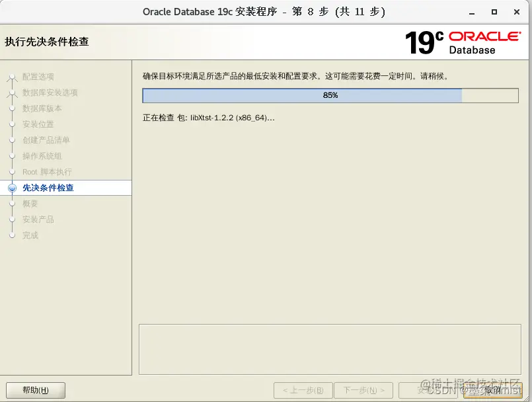This screenshot has width=532, height=402.
Task: Click the 下一步(N) next button
Action: point(363,390)
